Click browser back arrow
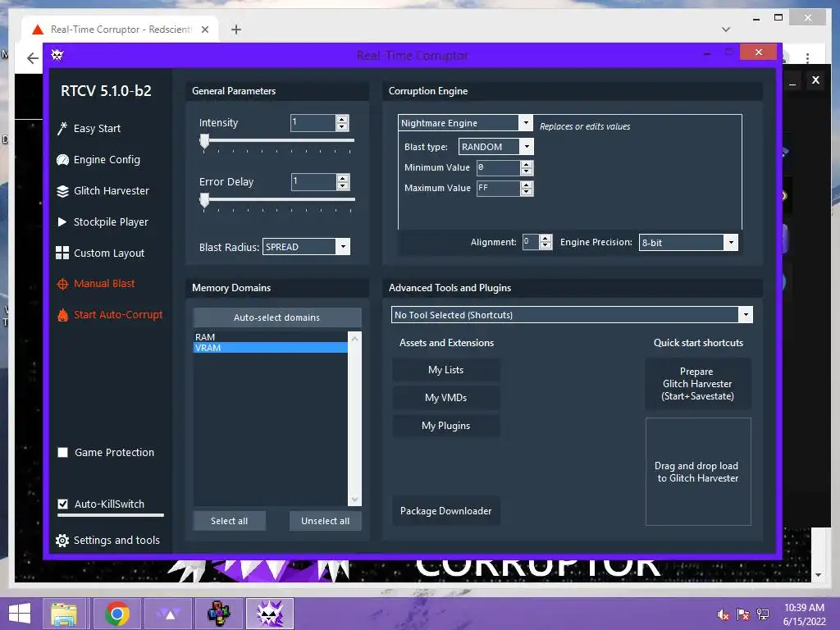Screen dimensions: 840x630 click(33, 58)
